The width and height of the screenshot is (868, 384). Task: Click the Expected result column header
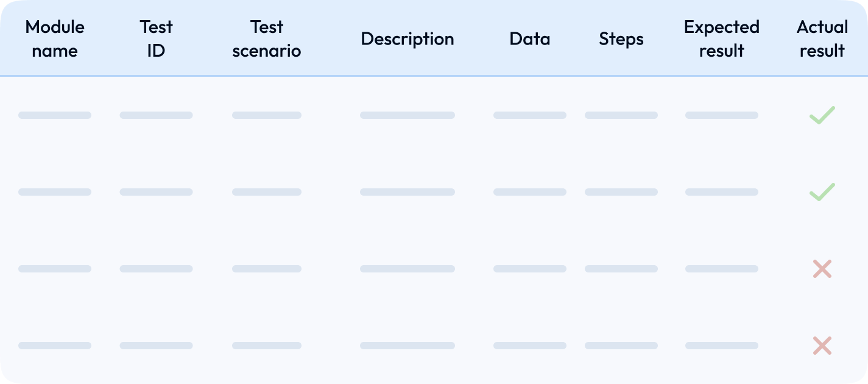pyautogui.click(x=721, y=38)
